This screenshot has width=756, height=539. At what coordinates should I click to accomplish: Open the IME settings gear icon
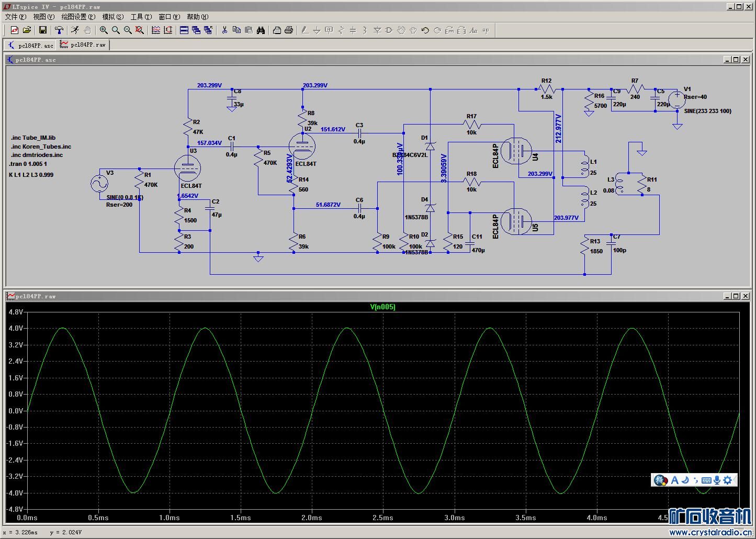(x=728, y=480)
